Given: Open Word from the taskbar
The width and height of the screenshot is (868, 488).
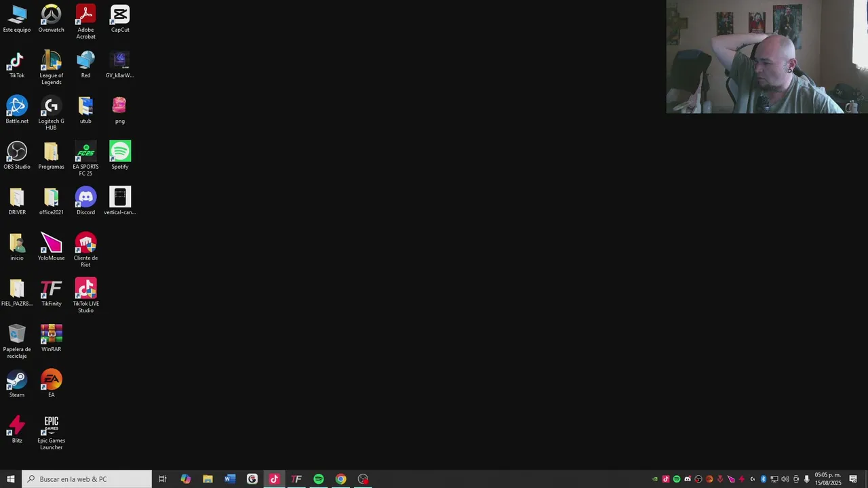Looking at the screenshot, I should pyautogui.click(x=230, y=479).
